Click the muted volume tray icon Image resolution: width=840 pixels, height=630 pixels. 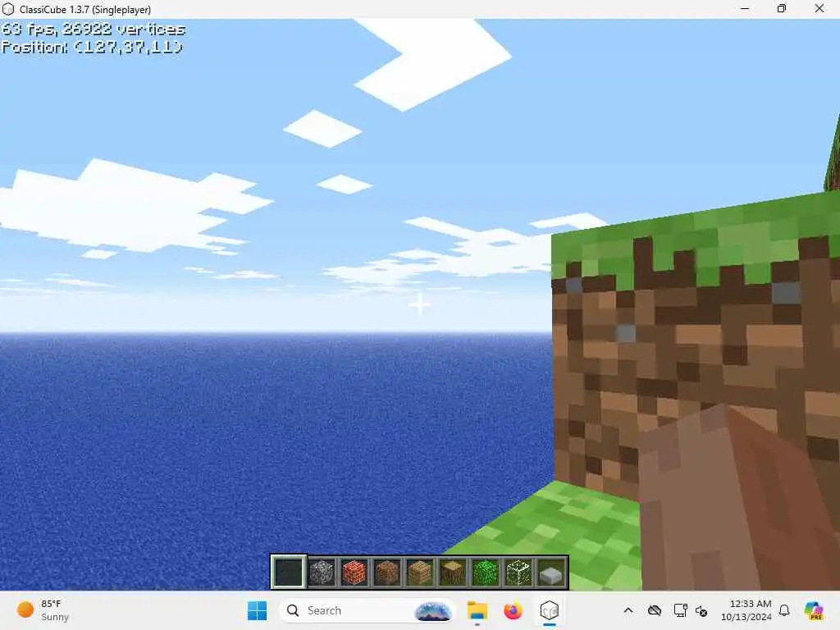pos(701,610)
